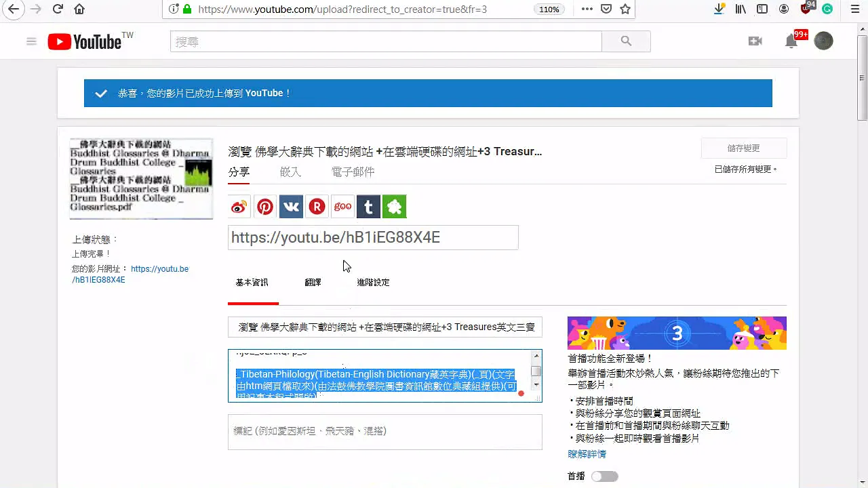Click the share URL field
The image size is (868, 488).
pyautogui.click(x=373, y=237)
